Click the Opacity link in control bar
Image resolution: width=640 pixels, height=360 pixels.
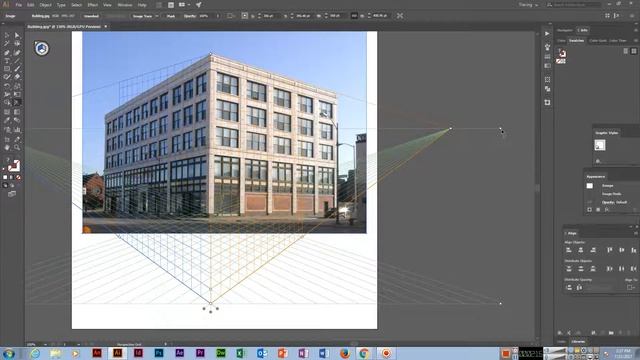(x=190, y=16)
